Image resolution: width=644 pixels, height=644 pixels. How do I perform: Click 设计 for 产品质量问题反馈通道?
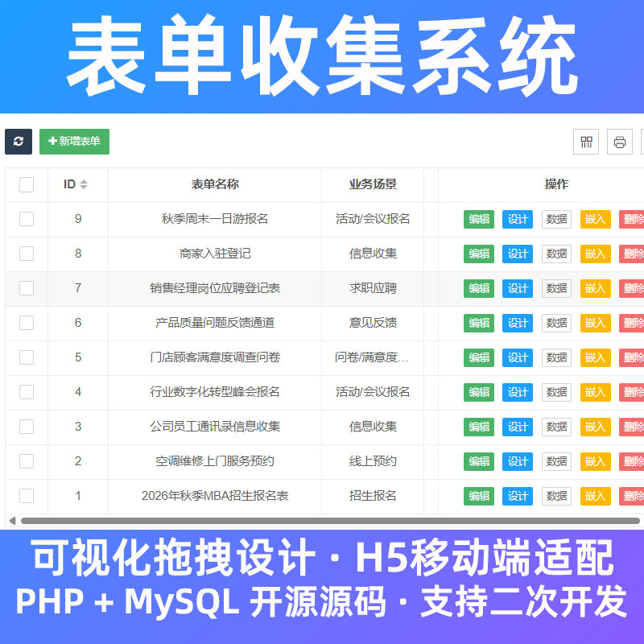[x=518, y=324]
